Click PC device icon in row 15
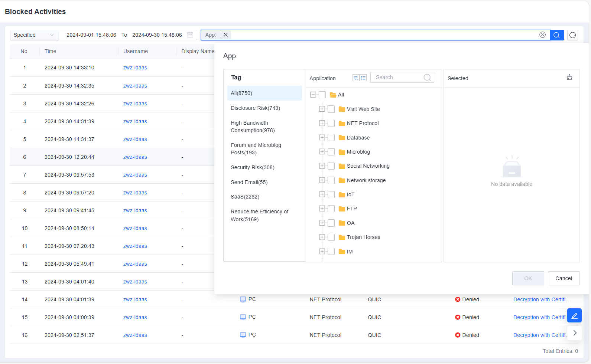Screen dimensions: 591x364 click(x=243, y=317)
